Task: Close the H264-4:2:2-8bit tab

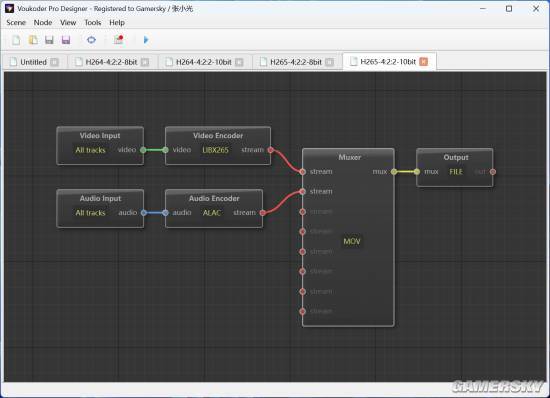Action: tap(145, 62)
